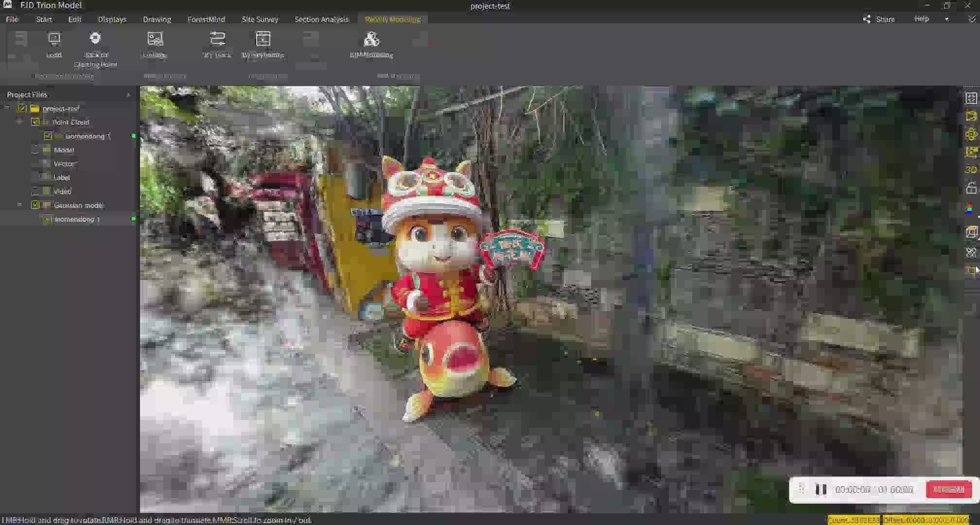
Task: Collapse the Gaussian model tree node
Action: (x=20, y=205)
